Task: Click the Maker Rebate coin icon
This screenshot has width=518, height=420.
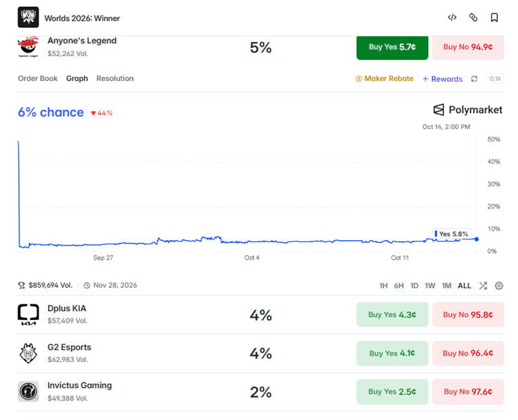Action: point(358,79)
